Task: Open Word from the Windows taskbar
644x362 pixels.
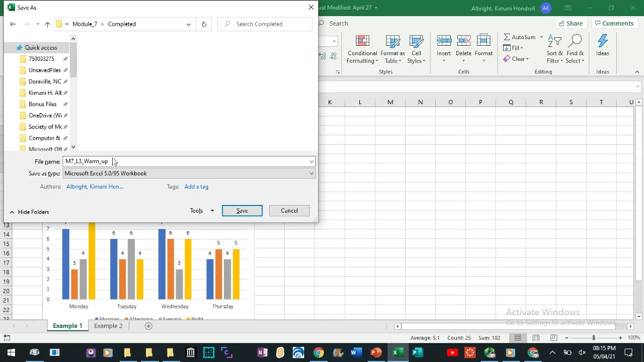Action: click(x=356, y=352)
